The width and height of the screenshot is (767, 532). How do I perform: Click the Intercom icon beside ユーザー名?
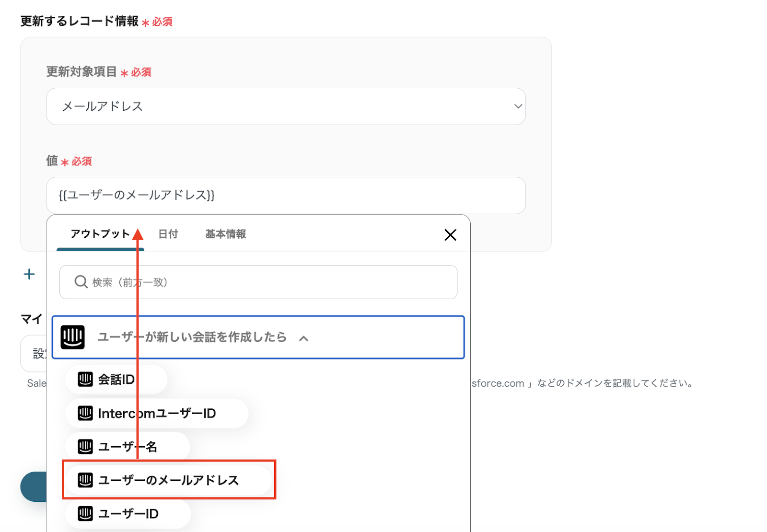85,447
